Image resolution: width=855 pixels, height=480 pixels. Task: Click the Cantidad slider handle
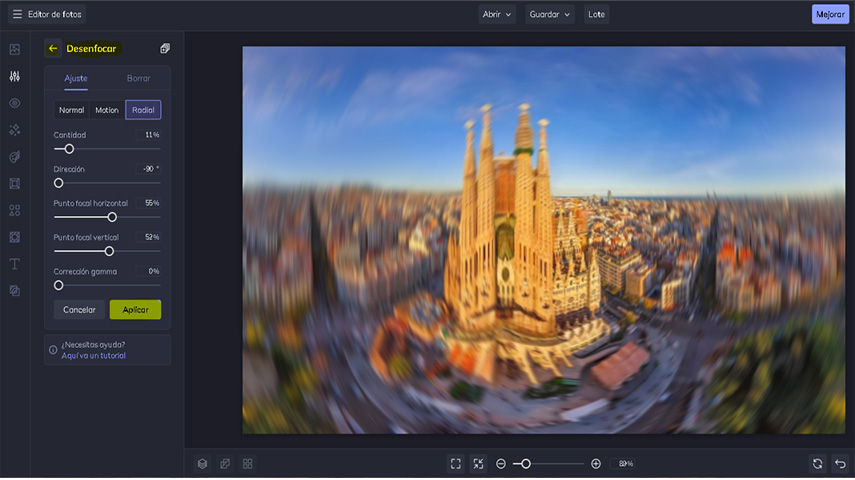point(69,149)
